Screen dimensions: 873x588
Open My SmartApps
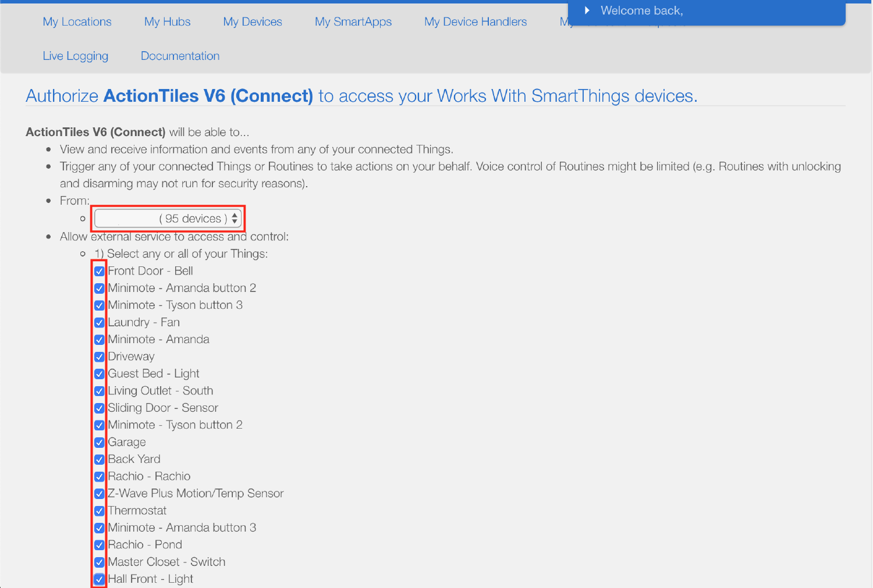click(x=353, y=22)
